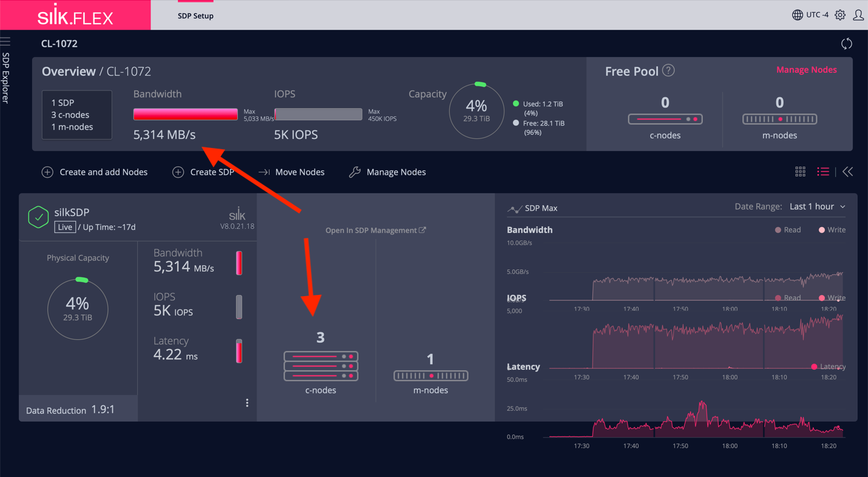
Task: Click the Silk.FLEX logo
Action: coord(75,15)
